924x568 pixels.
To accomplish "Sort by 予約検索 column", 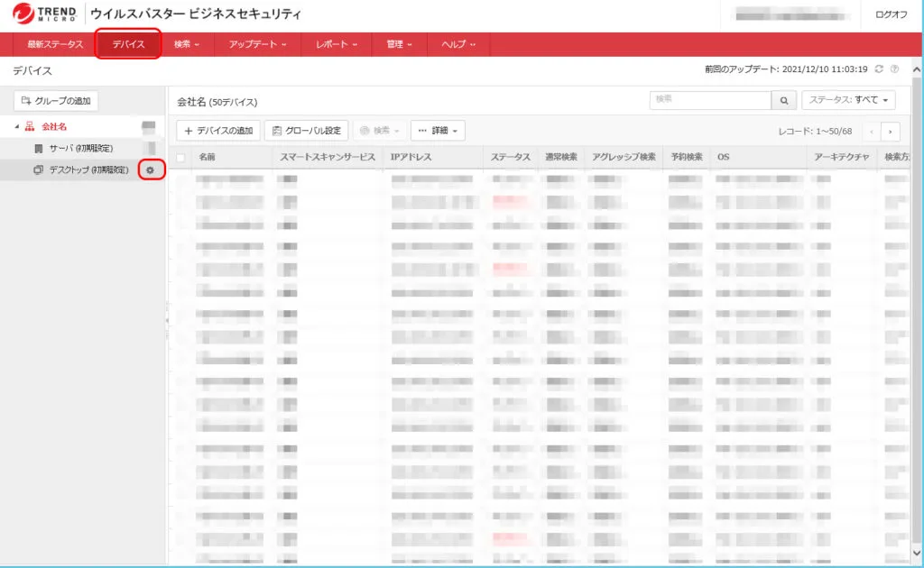I will [687, 157].
